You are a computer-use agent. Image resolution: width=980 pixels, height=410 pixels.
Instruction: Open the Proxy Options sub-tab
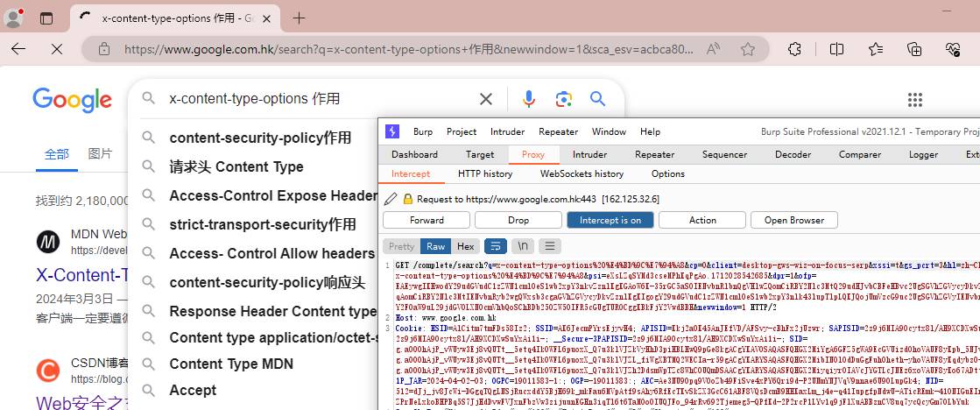point(668,173)
